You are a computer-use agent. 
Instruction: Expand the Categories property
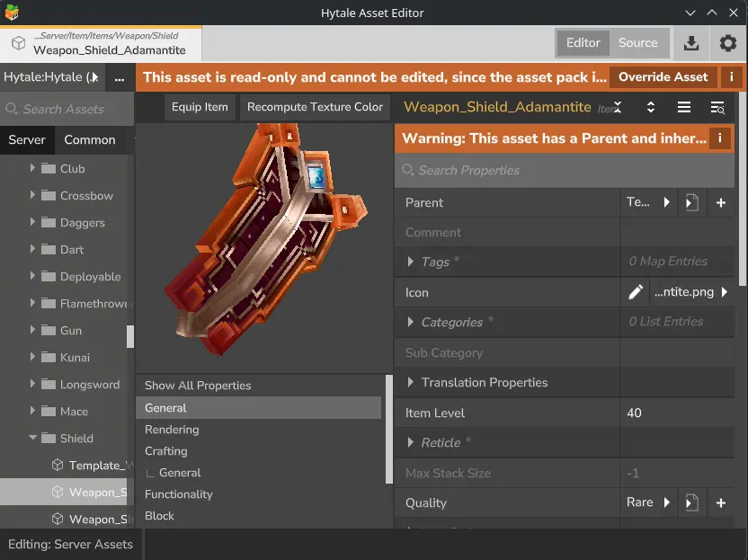pos(410,322)
